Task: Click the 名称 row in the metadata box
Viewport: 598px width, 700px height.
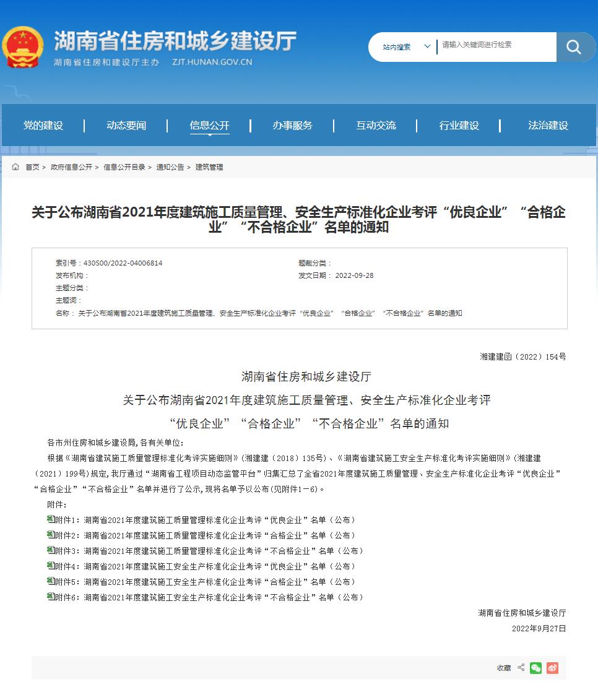Action: pyautogui.click(x=259, y=313)
